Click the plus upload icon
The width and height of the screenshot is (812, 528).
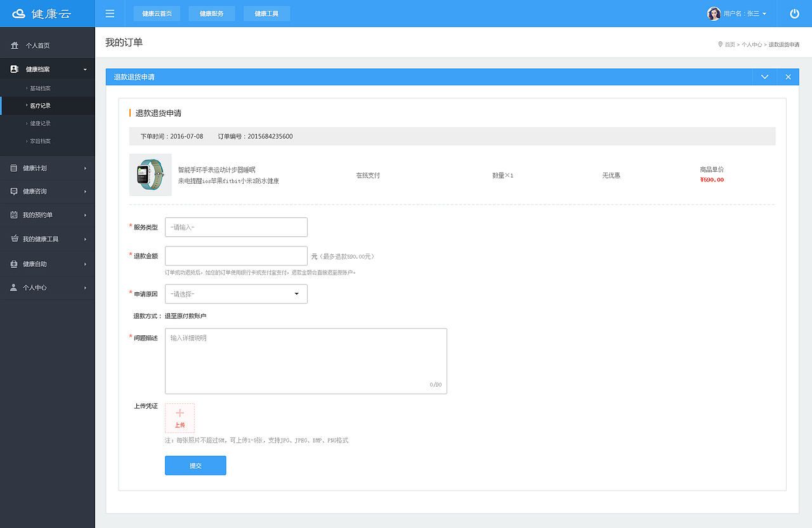click(180, 413)
